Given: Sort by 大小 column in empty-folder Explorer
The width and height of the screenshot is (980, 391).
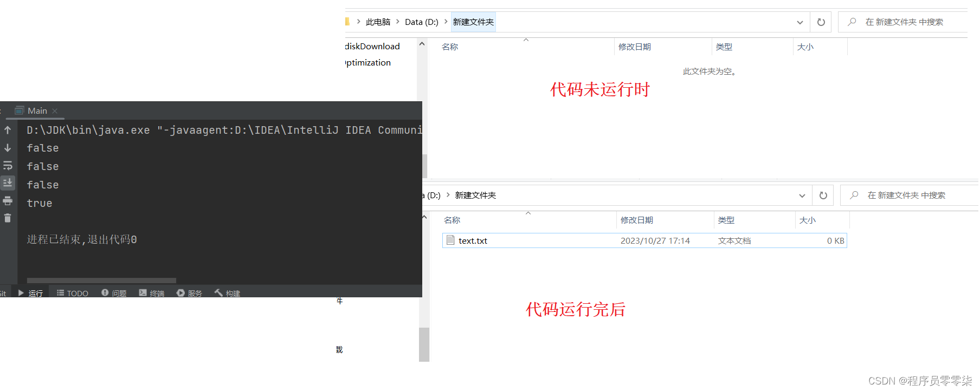Looking at the screenshot, I should click(805, 47).
